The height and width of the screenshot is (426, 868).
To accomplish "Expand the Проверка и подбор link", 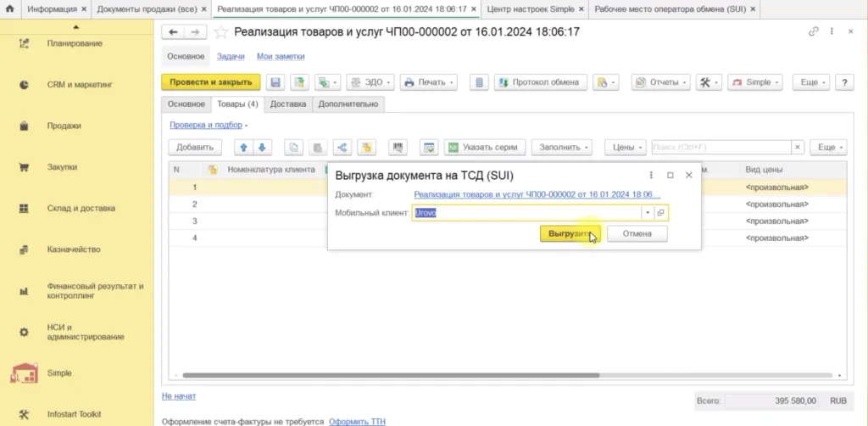I will [x=209, y=126].
